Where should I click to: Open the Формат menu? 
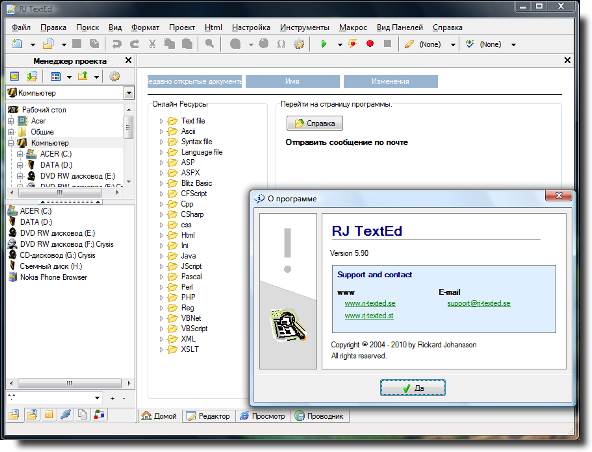(x=145, y=27)
